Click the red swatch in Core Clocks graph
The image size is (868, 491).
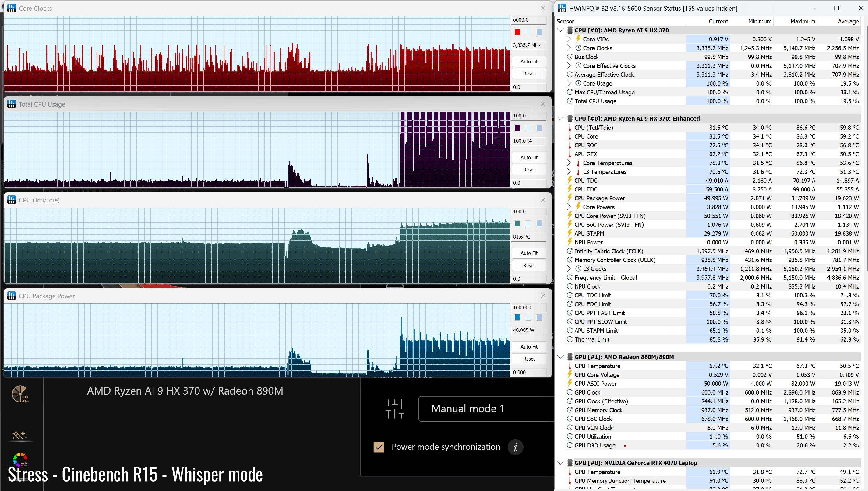[517, 32]
